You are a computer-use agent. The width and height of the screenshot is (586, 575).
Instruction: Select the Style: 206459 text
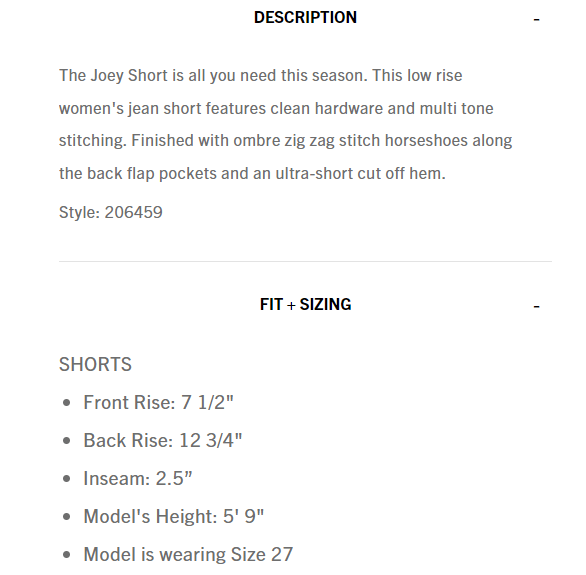111,212
